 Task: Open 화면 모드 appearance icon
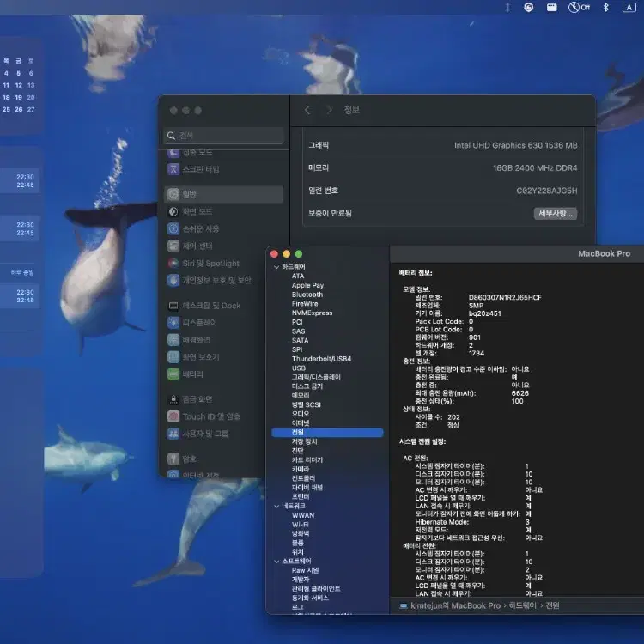tap(173, 211)
